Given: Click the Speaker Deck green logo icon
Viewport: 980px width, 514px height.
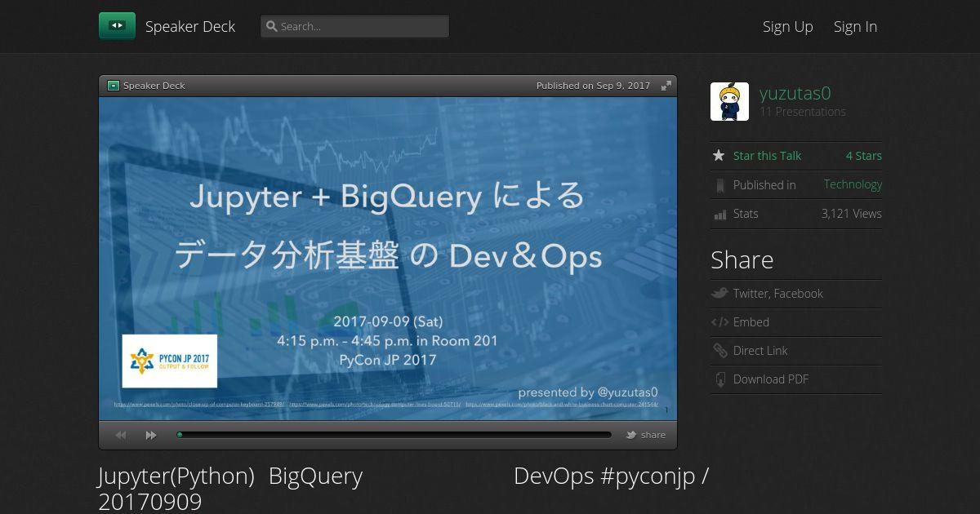Looking at the screenshot, I should [117, 26].
